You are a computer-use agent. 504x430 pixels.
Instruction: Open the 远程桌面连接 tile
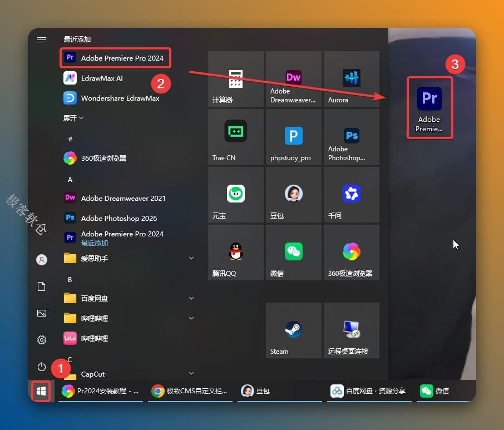point(352,330)
